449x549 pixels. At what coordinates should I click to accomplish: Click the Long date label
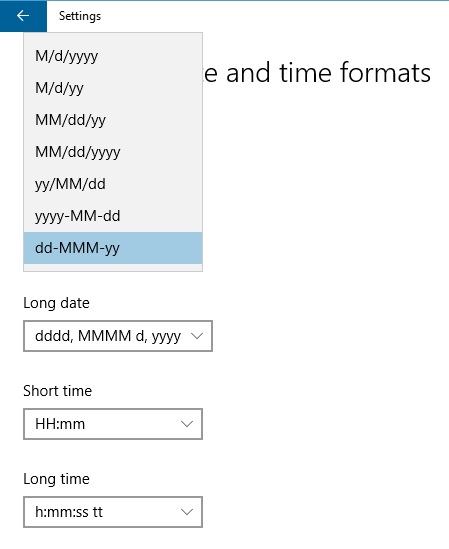56,303
